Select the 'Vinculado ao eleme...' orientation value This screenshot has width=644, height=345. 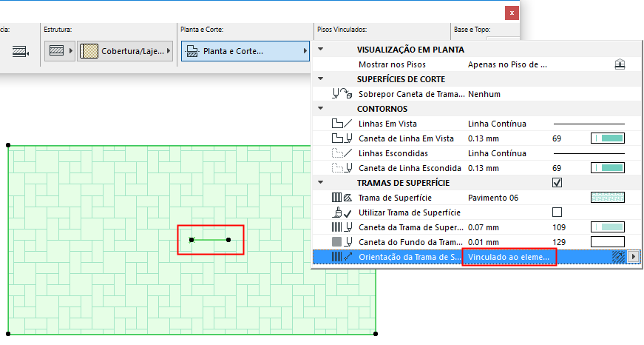click(509, 257)
